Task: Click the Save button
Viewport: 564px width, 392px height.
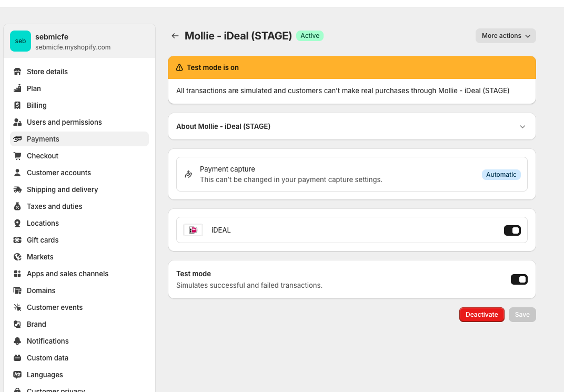Action: click(x=522, y=315)
